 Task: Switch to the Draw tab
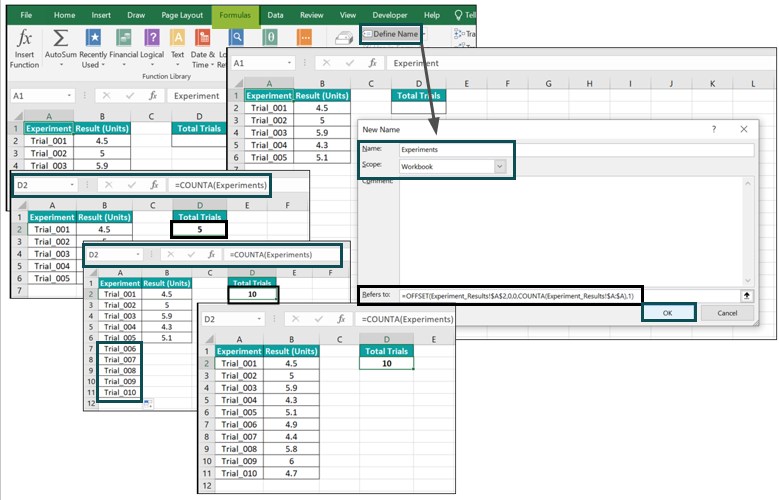click(x=136, y=15)
